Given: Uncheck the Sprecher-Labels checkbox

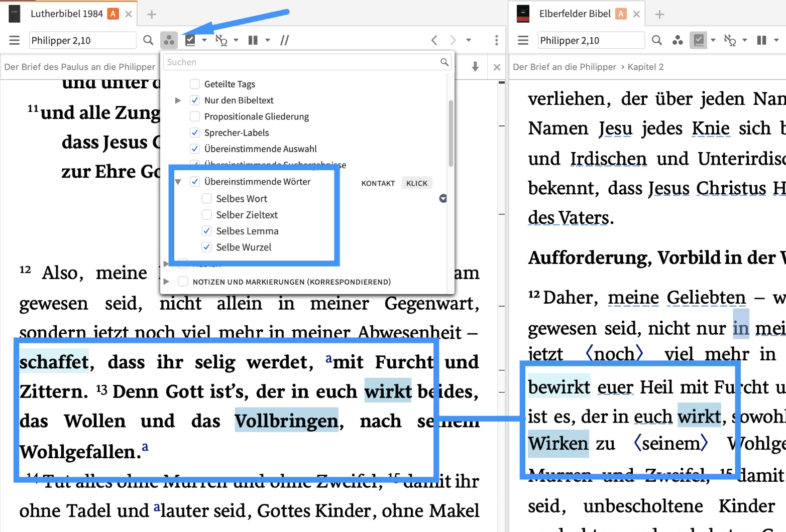Looking at the screenshot, I should coord(195,132).
